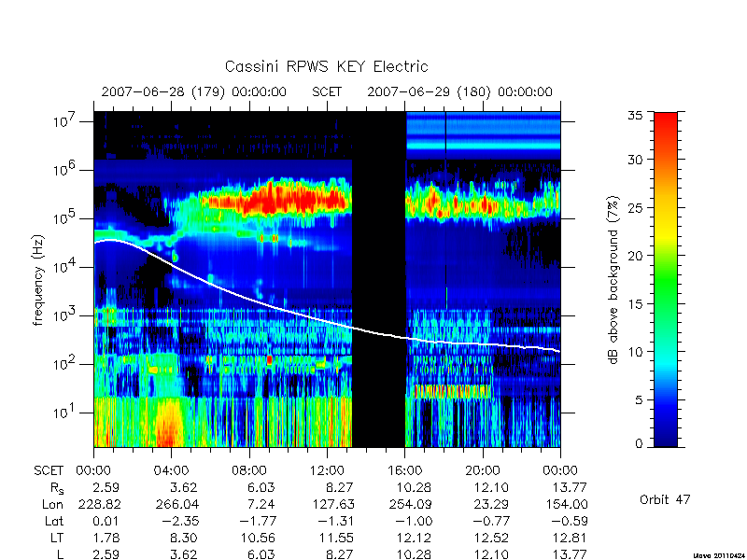Click the 04:00 time axis label

click(x=172, y=471)
